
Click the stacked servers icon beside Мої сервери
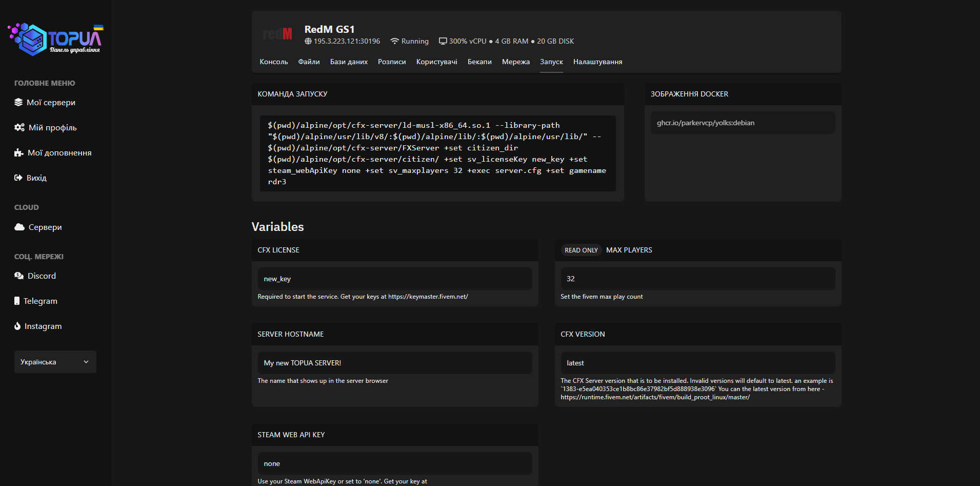(18, 102)
